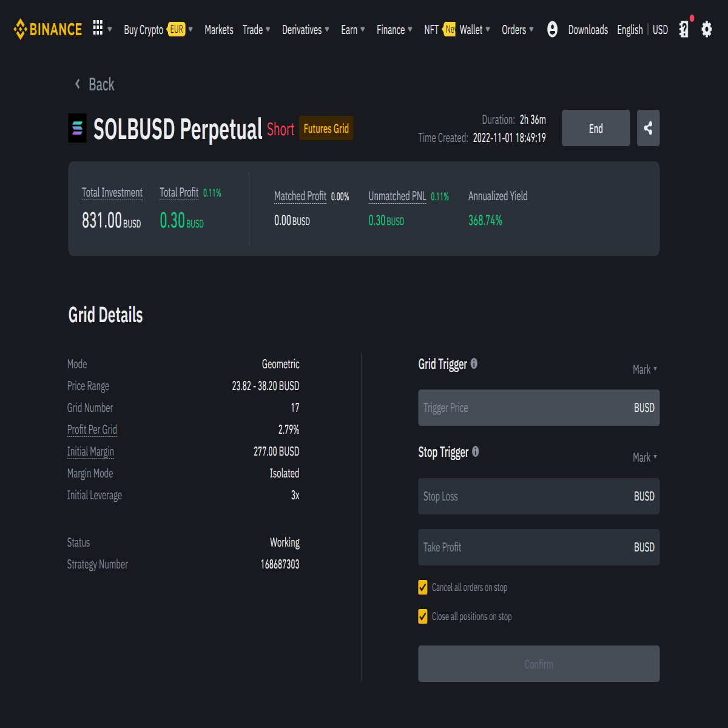The width and height of the screenshot is (728, 728).
Task: Focus the Trigger Price input field
Action: [539, 408]
